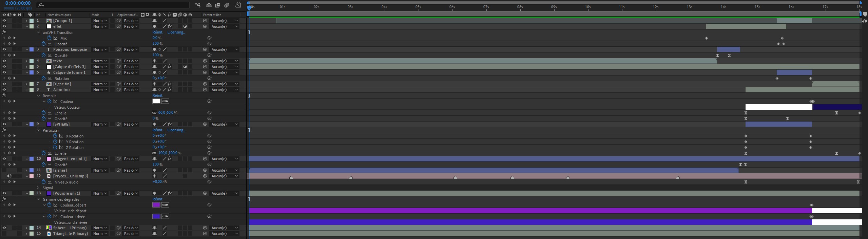The width and height of the screenshot is (868, 239).
Task: Mute audio of Pryces Chill.mp3 layer
Action: (x=9, y=176)
